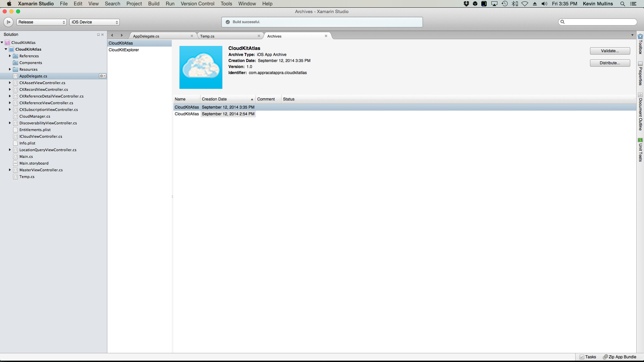Open the Tasks pad in status bar
The width and height of the screenshot is (644, 362).
(588, 357)
